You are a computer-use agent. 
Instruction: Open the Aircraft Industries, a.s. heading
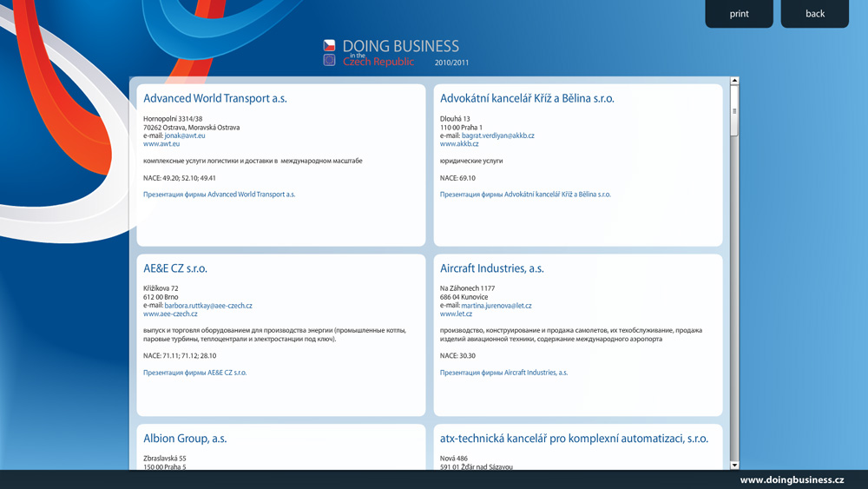pos(491,268)
